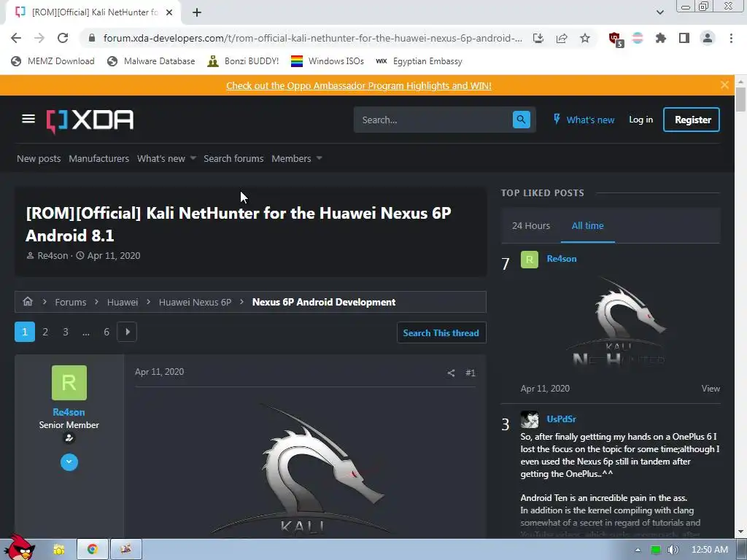Click What's new with lightning icon
Screen dimensions: 747x560
coord(584,120)
